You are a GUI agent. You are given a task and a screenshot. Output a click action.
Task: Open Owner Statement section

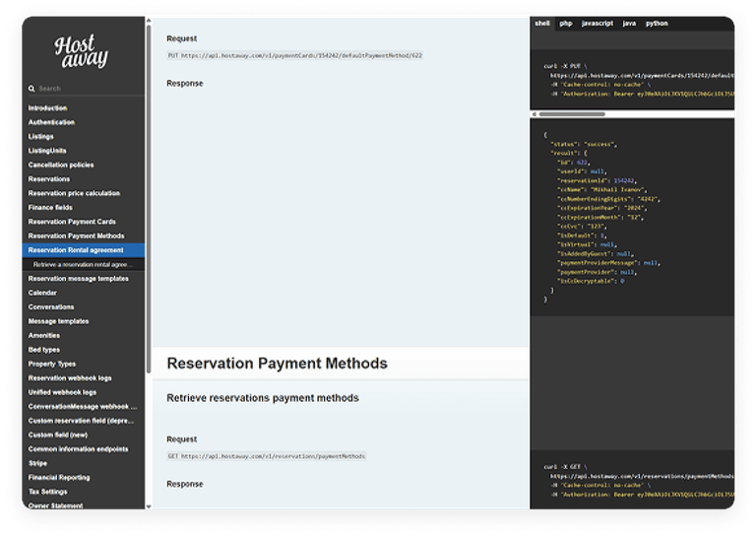pyautogui.click(x=55, y=505)
